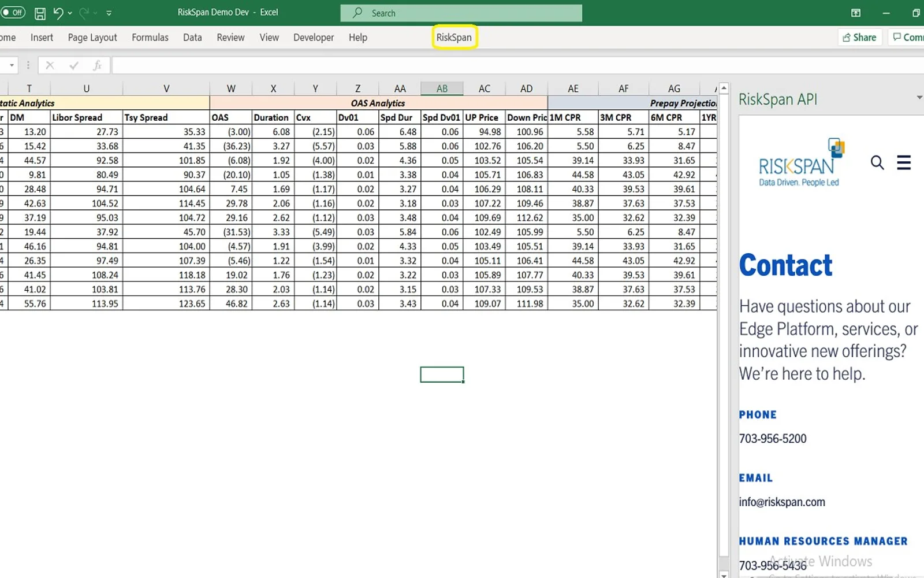Click the Enter checkmark in formula bar
This screenshot has width=924, height=578.
(x=73, y=65)
